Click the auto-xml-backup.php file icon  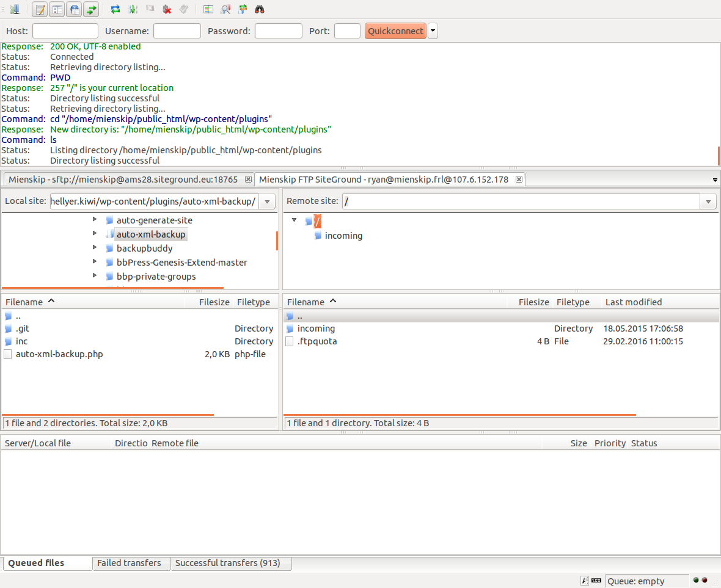[x=8, y=354]
